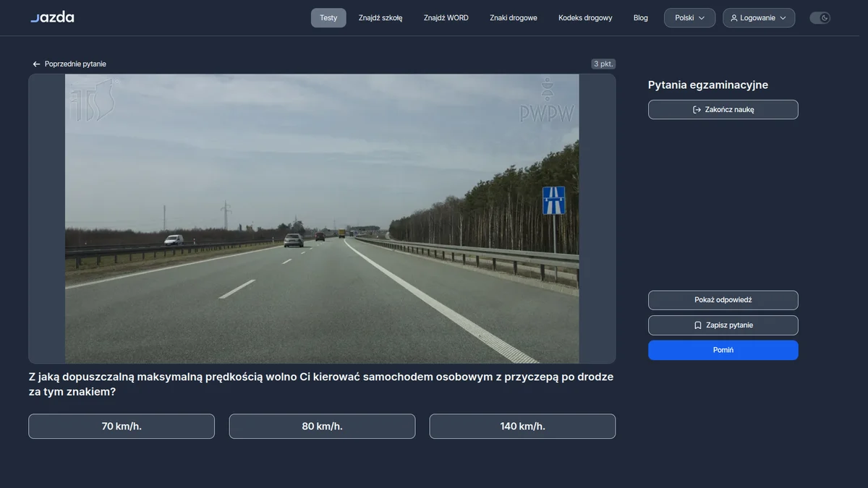Skip question with Pomiń button
The image size is (868, 488).
pos(723,350)
